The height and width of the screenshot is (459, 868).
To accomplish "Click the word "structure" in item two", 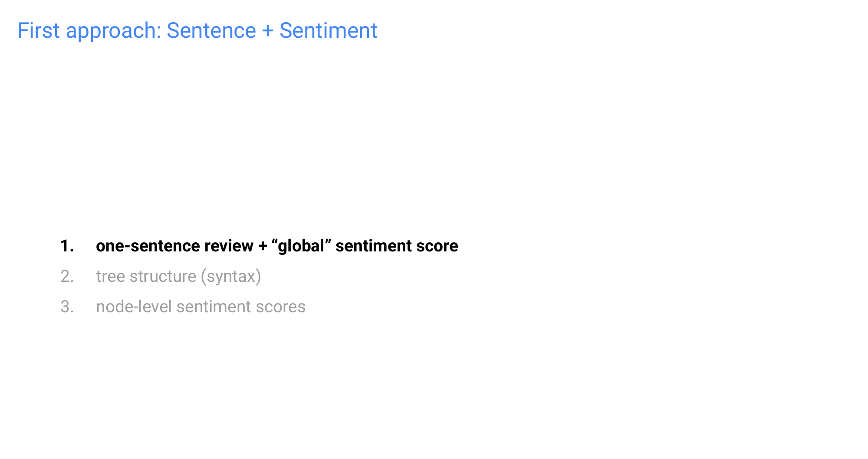I will pos(163,277).
